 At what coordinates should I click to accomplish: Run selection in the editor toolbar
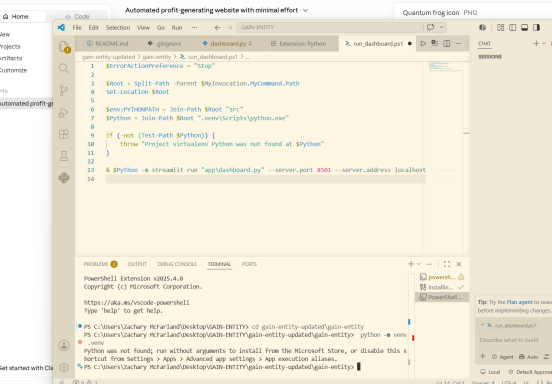435,43
